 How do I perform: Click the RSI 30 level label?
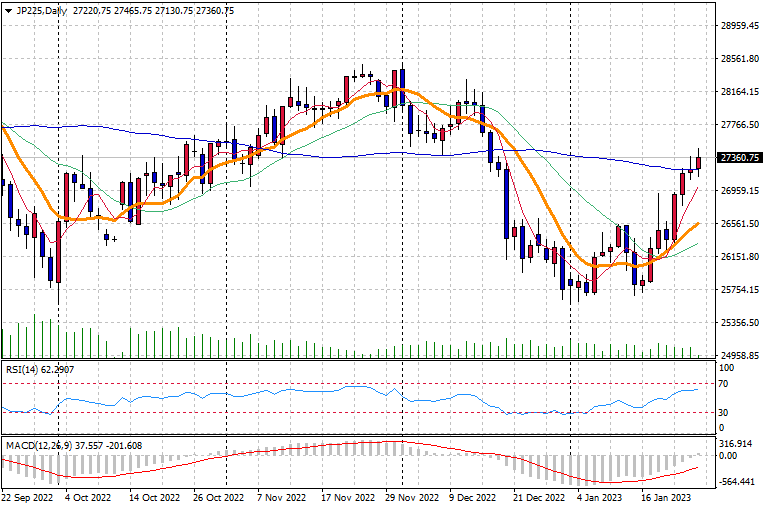[x=725, y=412]
